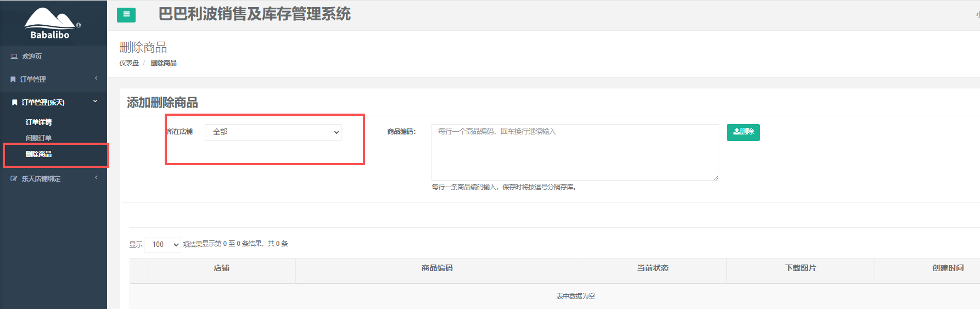Viewport: 980px width, 309px height.
Task: Open the 订单详情 submenu item
Action: click(38, 122)
